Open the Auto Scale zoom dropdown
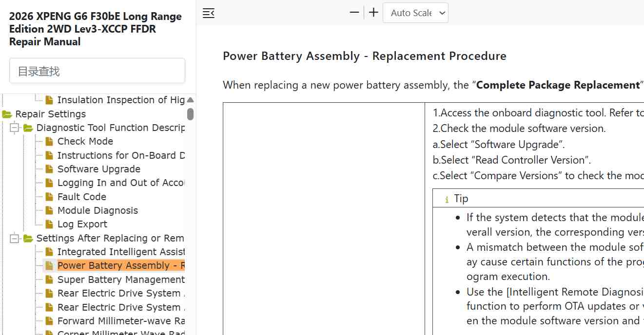644x335 pixels. pyautogui.click(x=415, y=13)
